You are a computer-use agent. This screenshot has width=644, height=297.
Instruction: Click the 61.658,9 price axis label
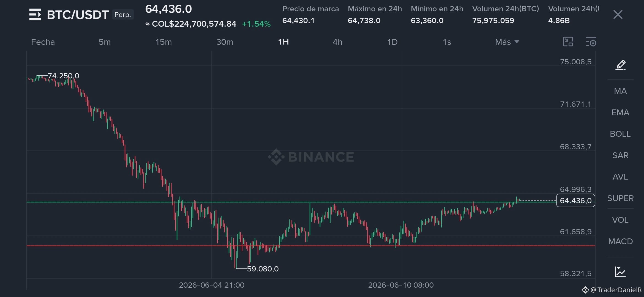pos(575,232)
